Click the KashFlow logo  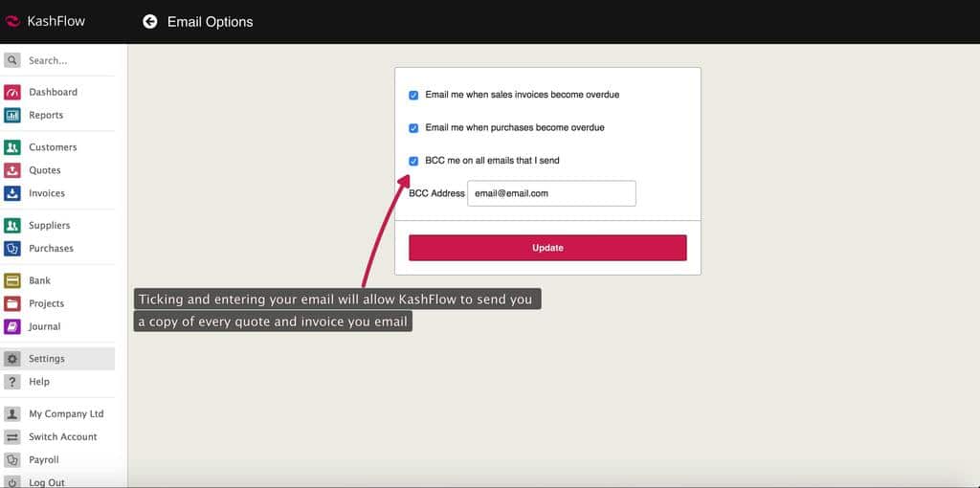click(13, 21)
